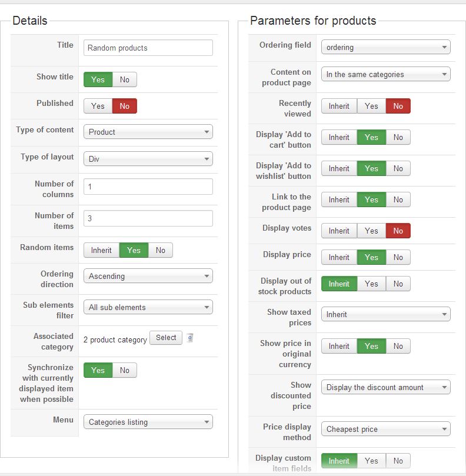
Task: Open the Price display method dropdown
Action: coord(385,429)
